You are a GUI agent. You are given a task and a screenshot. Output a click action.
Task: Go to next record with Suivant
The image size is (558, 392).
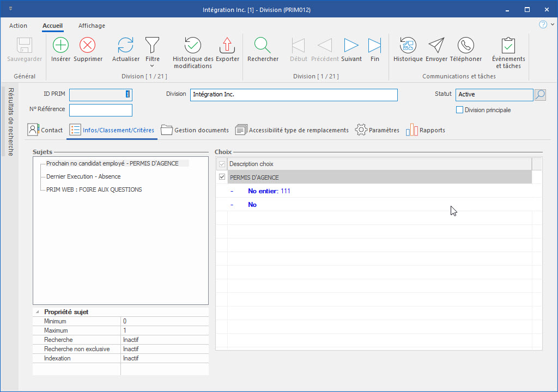pos(351,45)
